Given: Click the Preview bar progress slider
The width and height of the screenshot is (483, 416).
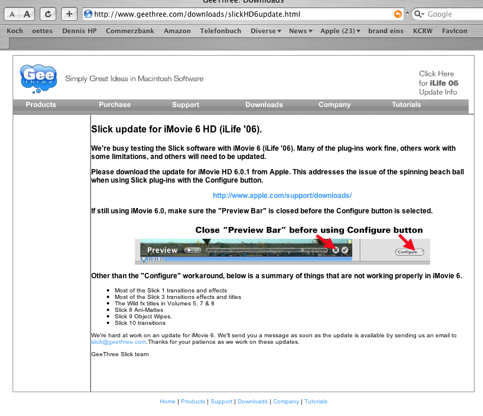Looking at the screenshot, I should point(267,250).
